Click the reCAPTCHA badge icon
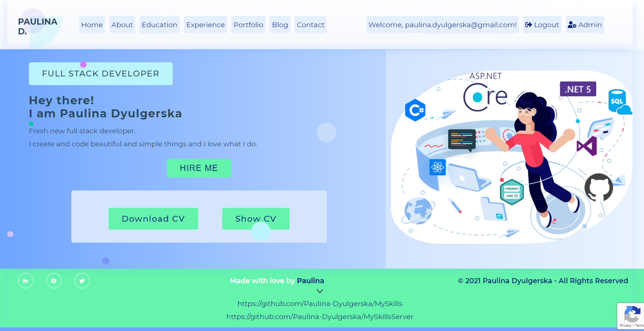This screenshot has width=644, height=331. tap(632, 313)
